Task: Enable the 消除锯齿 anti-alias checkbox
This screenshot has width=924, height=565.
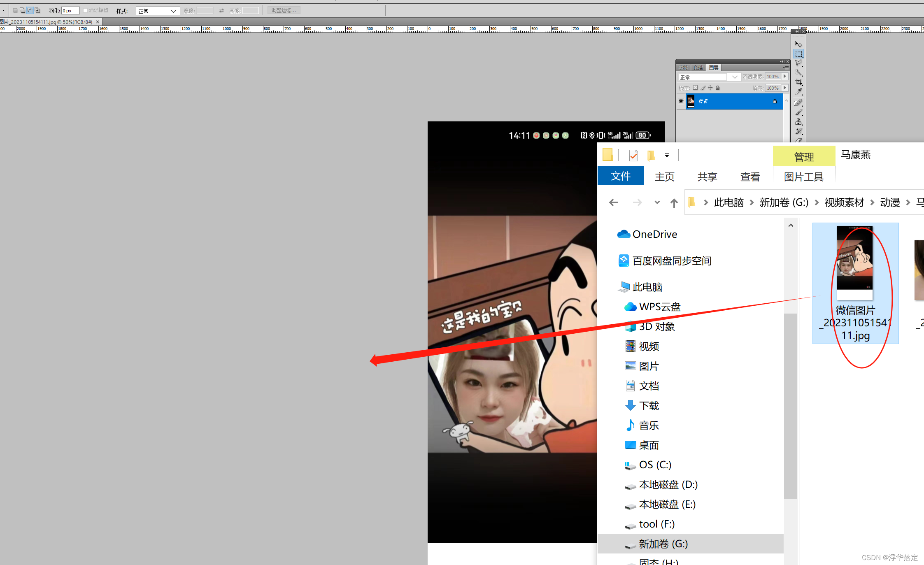Action: tap(86, 10)
